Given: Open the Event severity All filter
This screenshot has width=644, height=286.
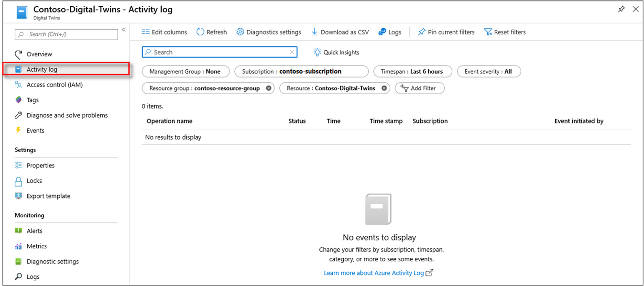Looking at the screenshot, I should click(489, 71).
